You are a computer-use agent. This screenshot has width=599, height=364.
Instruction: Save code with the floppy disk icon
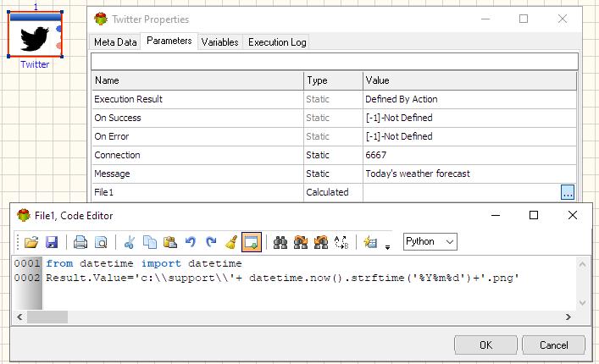coord(52,242)
